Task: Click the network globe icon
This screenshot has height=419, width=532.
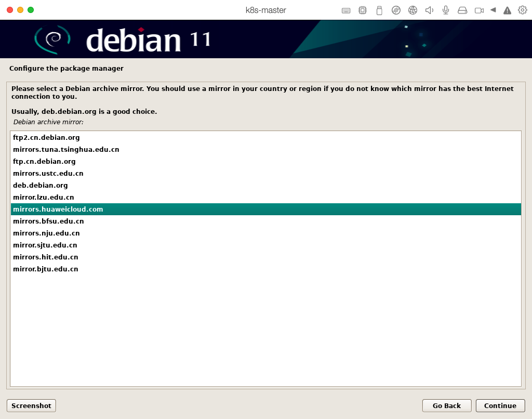Action: pos(413,10)
